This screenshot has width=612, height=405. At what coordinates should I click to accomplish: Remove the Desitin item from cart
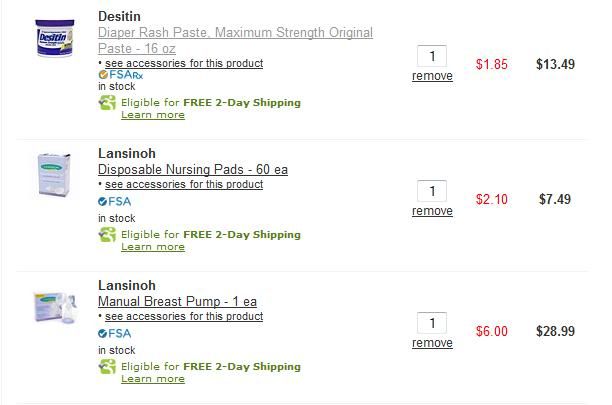(432, 76)
